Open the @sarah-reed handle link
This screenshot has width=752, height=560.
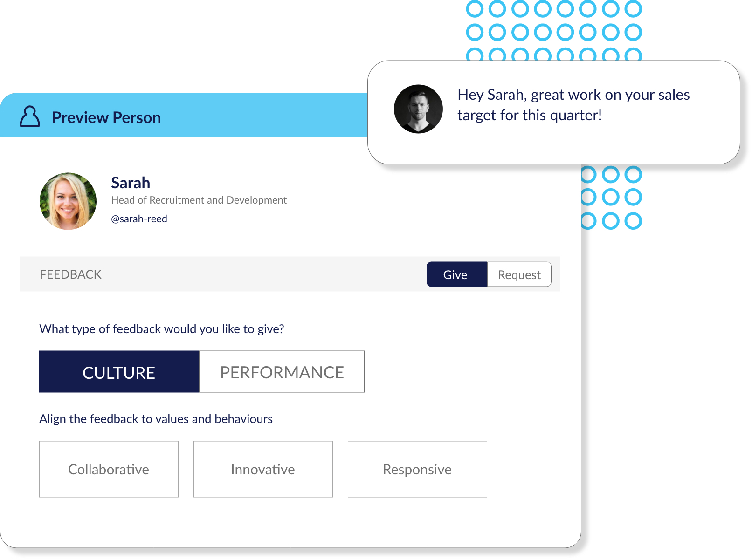pyautogui.click(x=139, y=219)
